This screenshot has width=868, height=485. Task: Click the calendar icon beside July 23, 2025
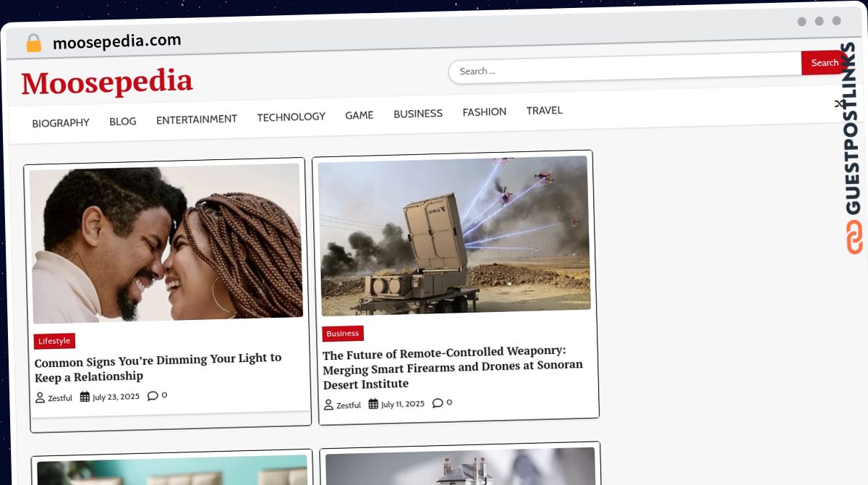pos(85,397)
